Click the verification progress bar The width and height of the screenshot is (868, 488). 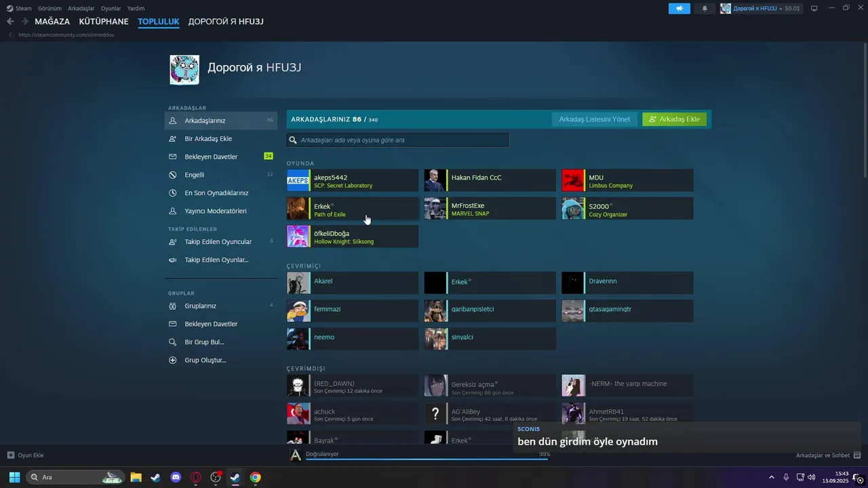tap(427, 459)
